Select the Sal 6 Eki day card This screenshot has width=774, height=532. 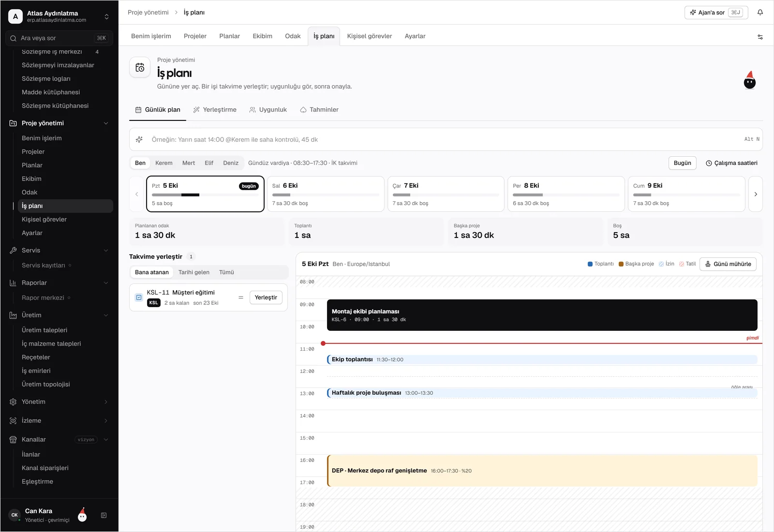point(326,194)
